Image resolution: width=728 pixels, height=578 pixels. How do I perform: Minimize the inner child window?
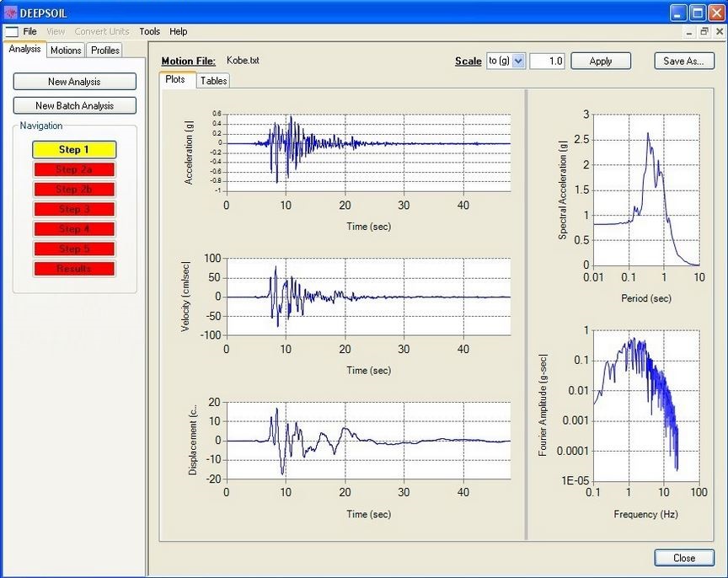click(688, 31)
